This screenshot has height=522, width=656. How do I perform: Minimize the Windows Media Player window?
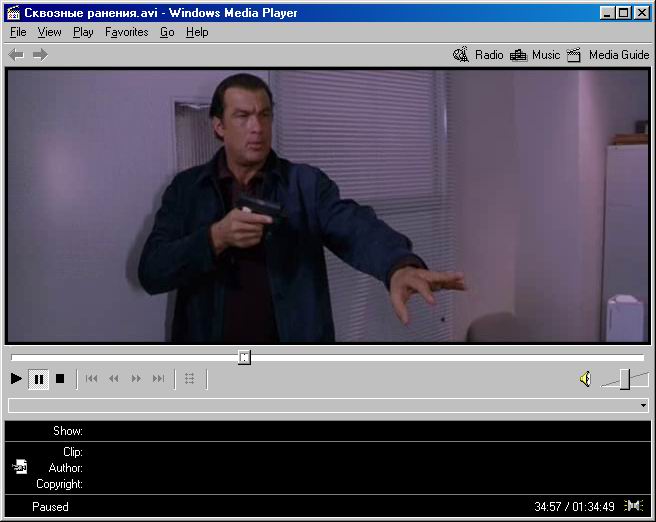point(606,13)
